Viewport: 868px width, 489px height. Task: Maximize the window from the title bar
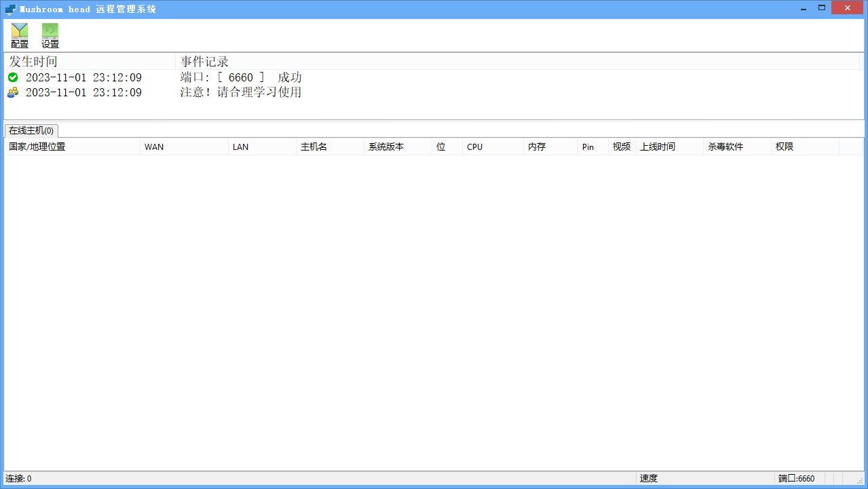(x=822, y=7)
